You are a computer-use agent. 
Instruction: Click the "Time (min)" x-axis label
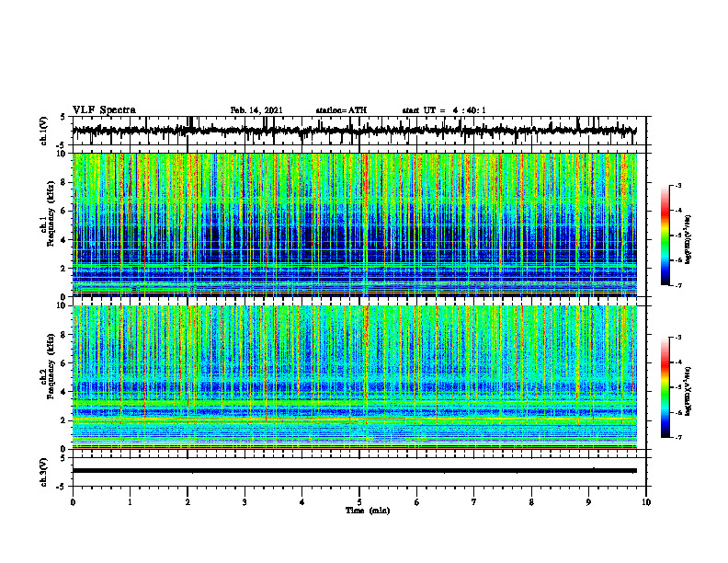[x=368, y=511]
